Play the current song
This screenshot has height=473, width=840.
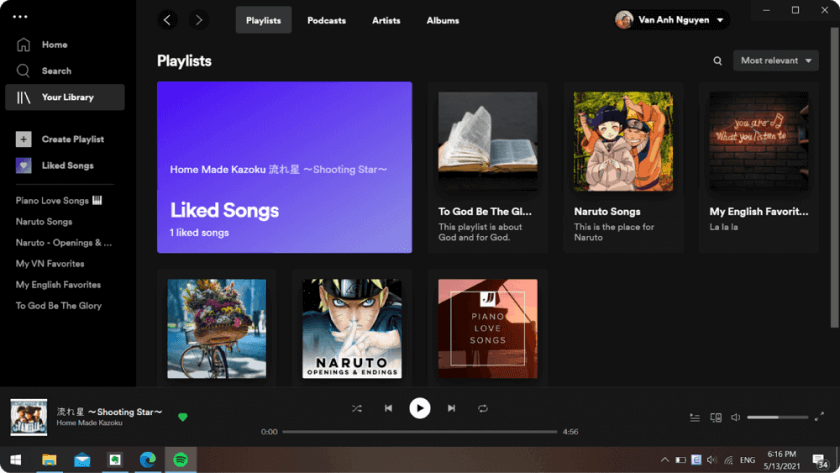(x=419, y=408)
